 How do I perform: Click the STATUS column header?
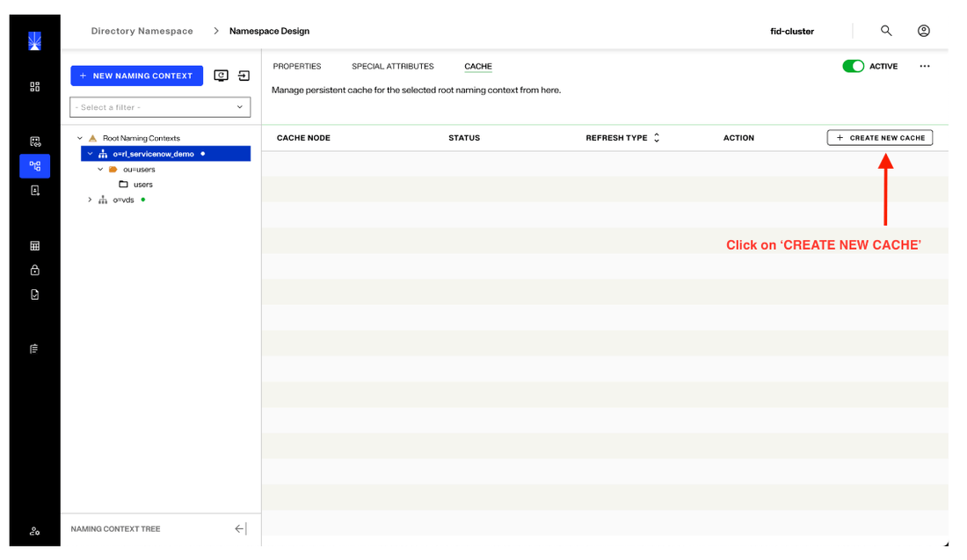point(464,137)
